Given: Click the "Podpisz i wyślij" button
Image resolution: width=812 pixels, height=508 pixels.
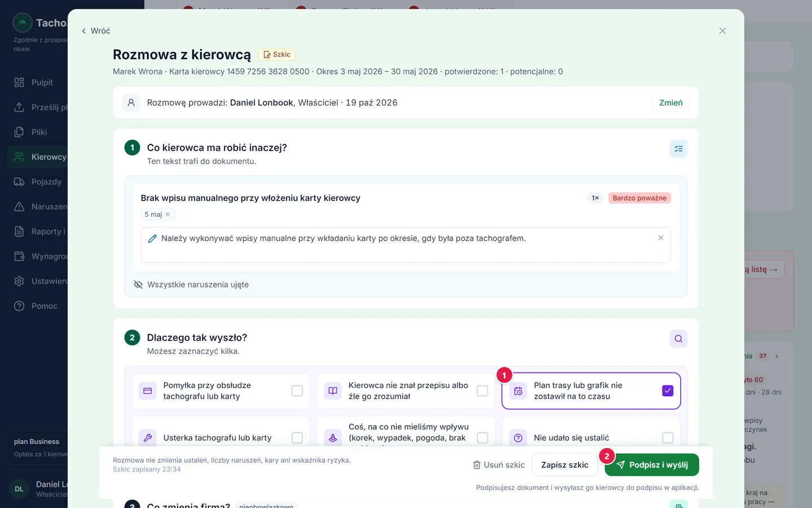Looking at the screenshot, I should (x=652, y=465).
